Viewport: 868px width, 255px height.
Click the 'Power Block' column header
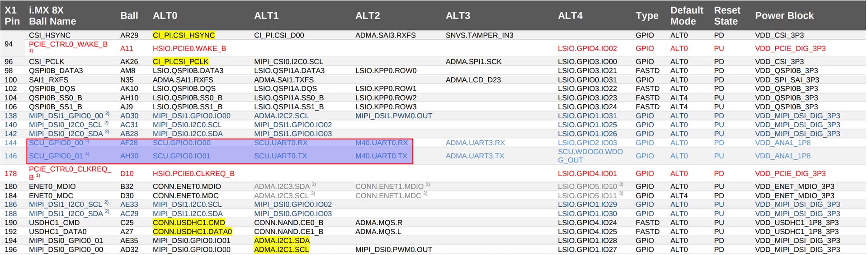click(784, 16)
